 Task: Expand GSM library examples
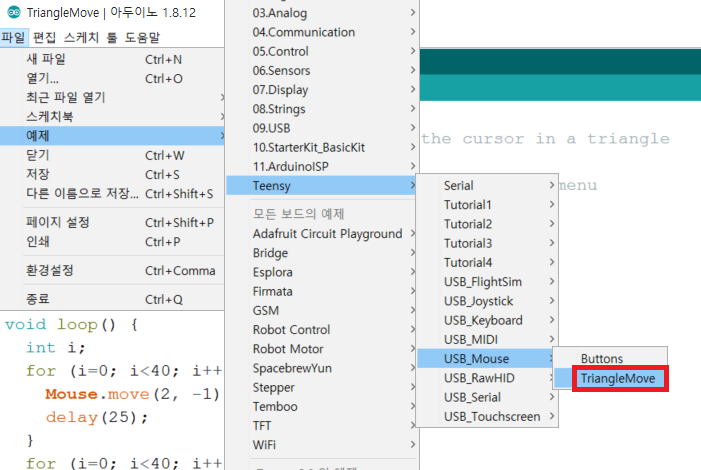pos(323,311)
